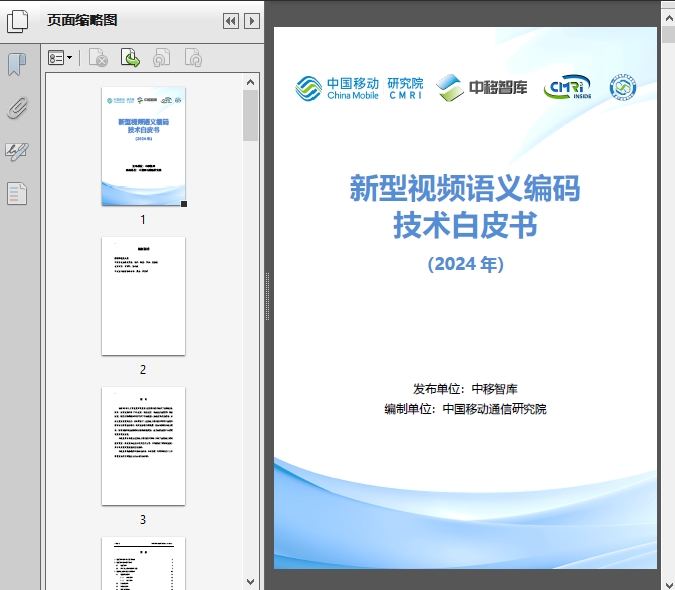Click the pane splitter grip handle

[267, 297]
